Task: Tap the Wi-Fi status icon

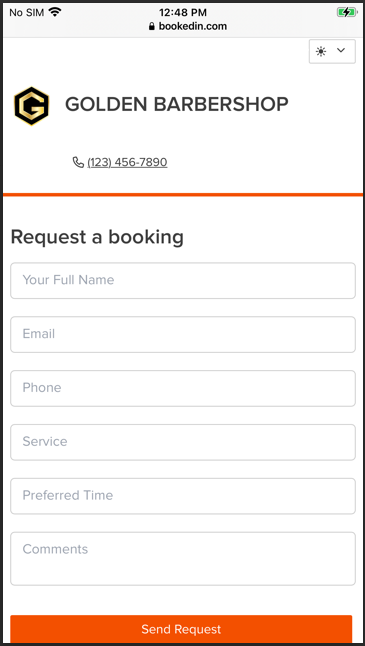Action: [x=54, y=12]
